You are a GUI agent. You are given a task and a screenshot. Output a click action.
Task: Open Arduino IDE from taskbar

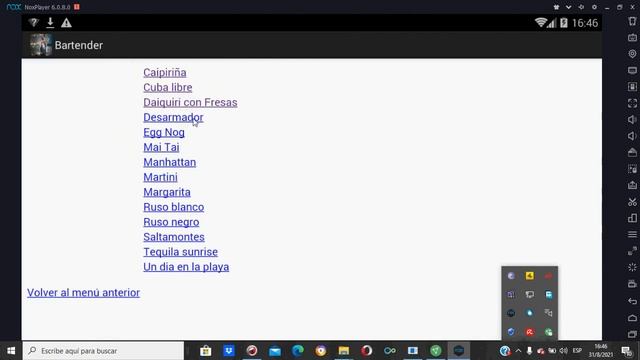[x=390, y=351]
